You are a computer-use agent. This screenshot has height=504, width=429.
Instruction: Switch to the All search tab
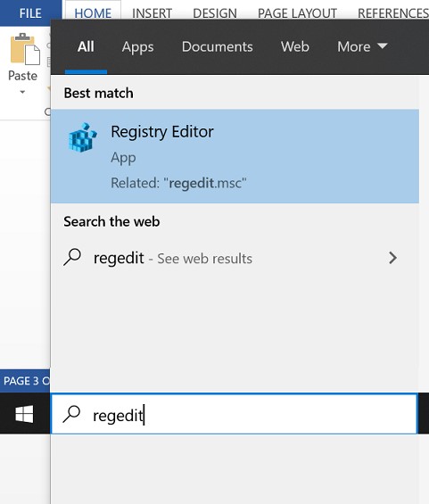coord(86,47)
